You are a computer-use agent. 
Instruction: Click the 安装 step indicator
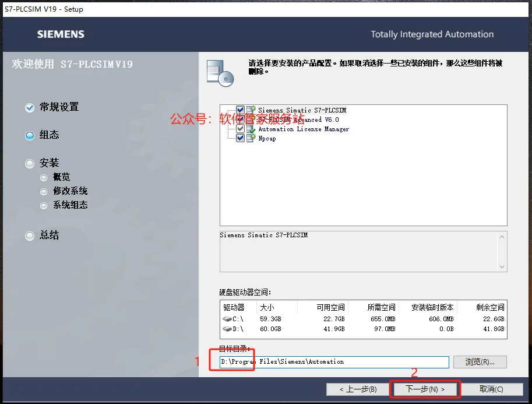(x=30, y=164)
